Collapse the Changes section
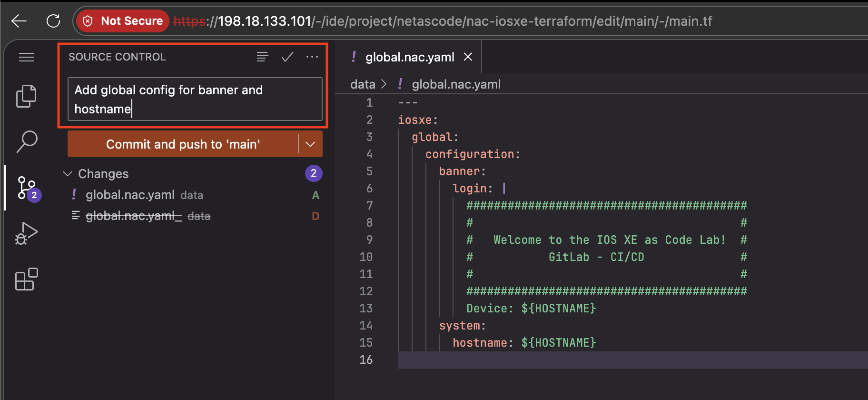Screen dimensions: 868x400 (x=68, y=174)
